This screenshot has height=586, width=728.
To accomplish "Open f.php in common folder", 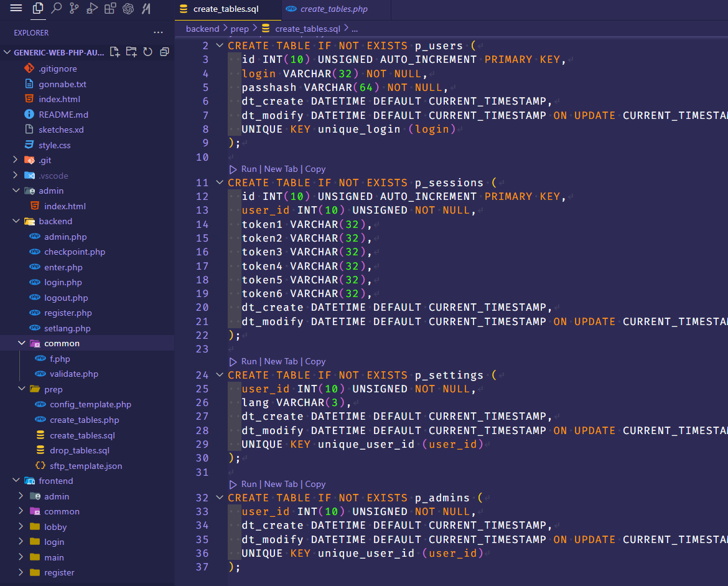I will pyautogui.click(x=60, y=359).
